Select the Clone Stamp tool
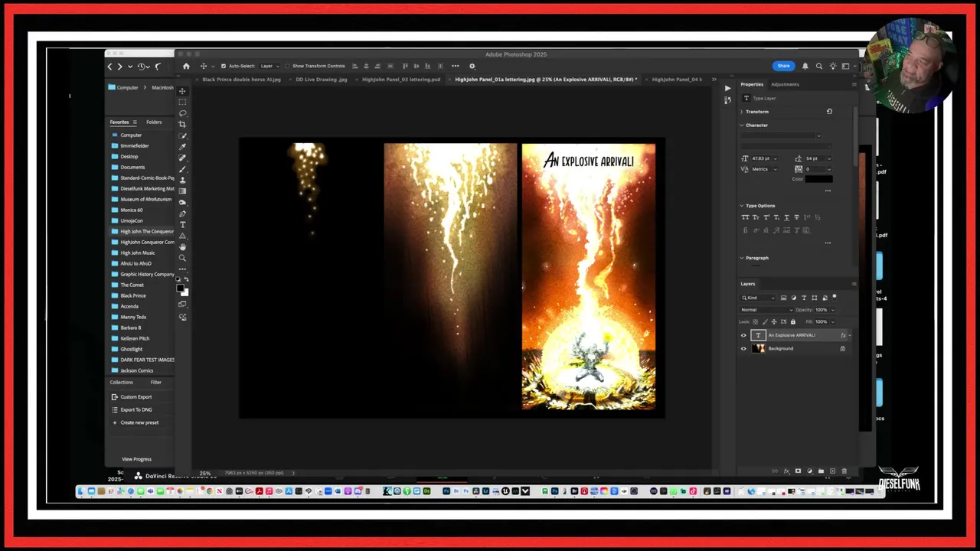Viewport: 980px width, 551px height. point(182,181)
